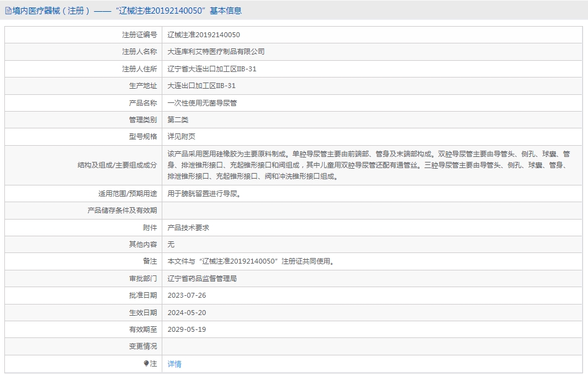Image resolution: width=588 pixels, height=374 pixels.
Task: Select intended use text 用于膀胱留置进行导尿。
Action: point(204,194)
